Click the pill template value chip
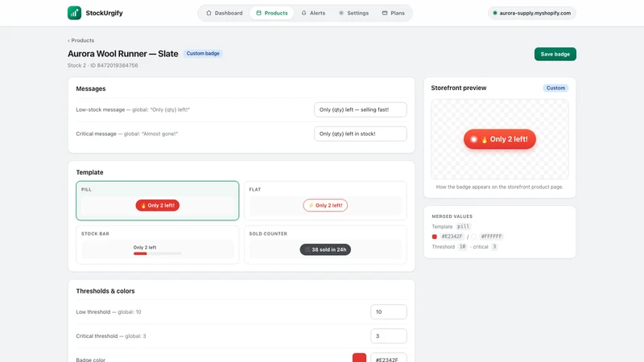 pyautogui.click(x=464, y=227)
